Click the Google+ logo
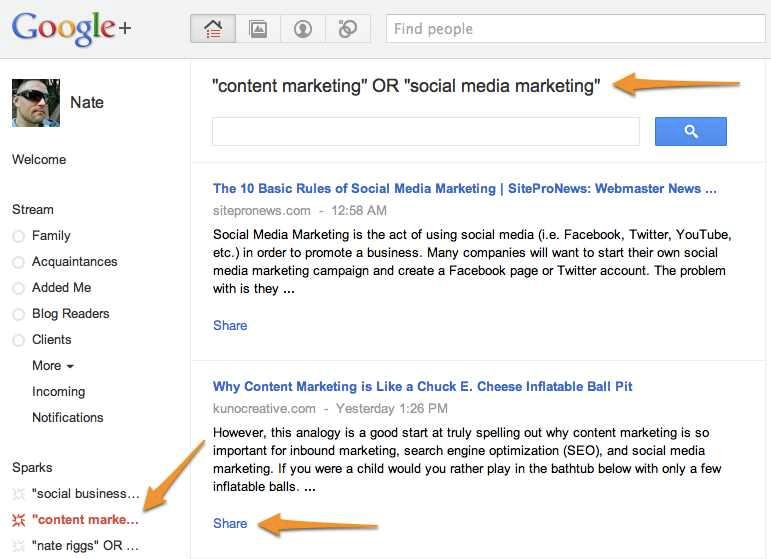 pos(71,28)
